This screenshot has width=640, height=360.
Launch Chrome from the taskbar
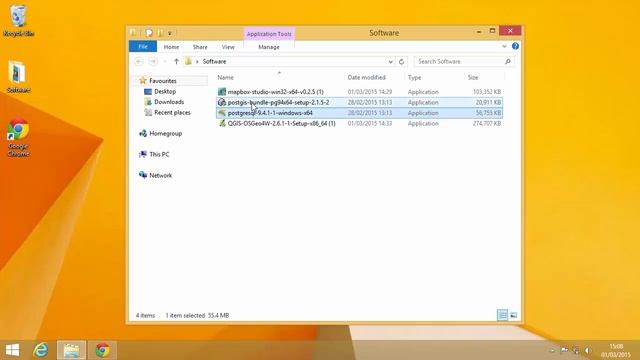[102, 350]
